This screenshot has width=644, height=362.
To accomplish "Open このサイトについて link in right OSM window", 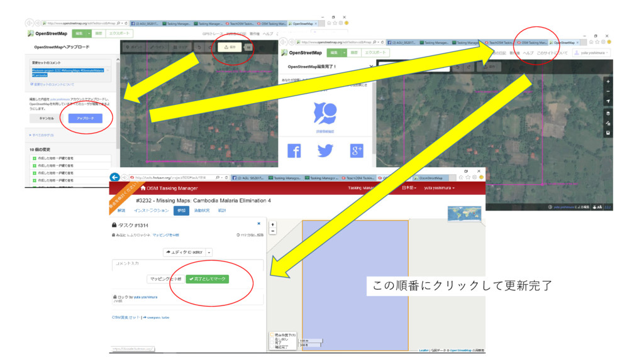I will pyautogui.click(x=552, y=53).
